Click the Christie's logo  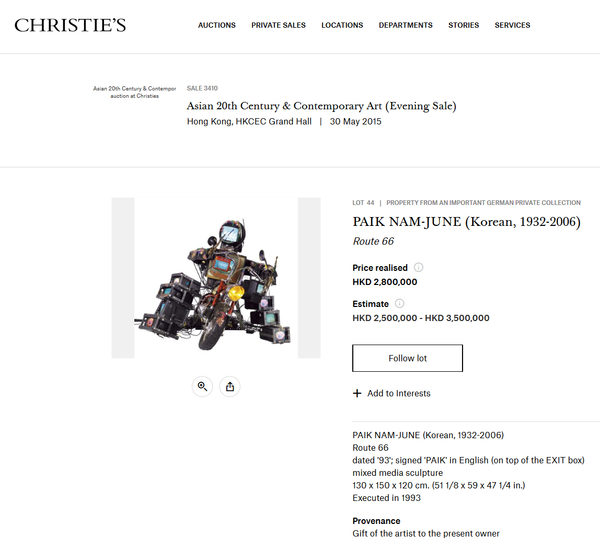tap(70, 25)
